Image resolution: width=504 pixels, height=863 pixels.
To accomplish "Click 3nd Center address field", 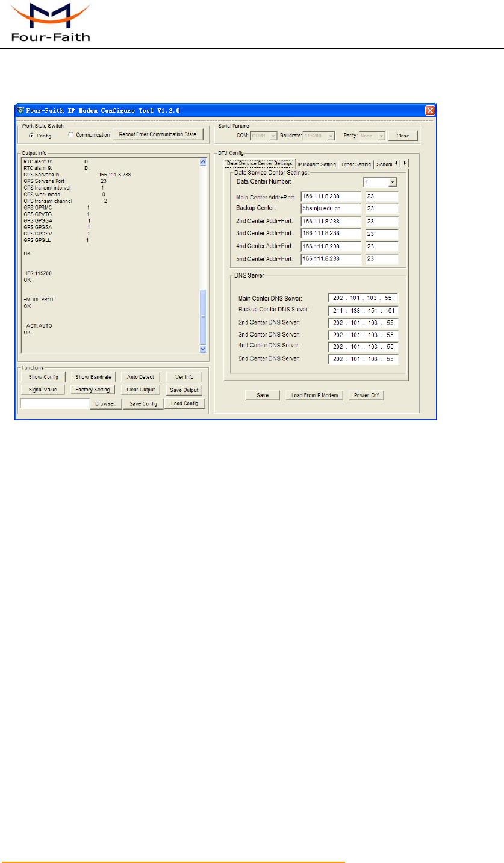I will pyautogui.click(x=331, y=234).
